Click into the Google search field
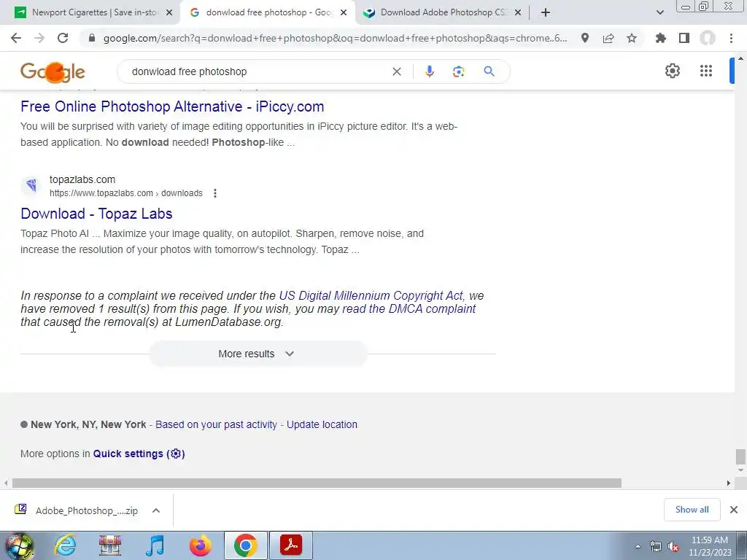The image size is (747, 560). (258, 71)
